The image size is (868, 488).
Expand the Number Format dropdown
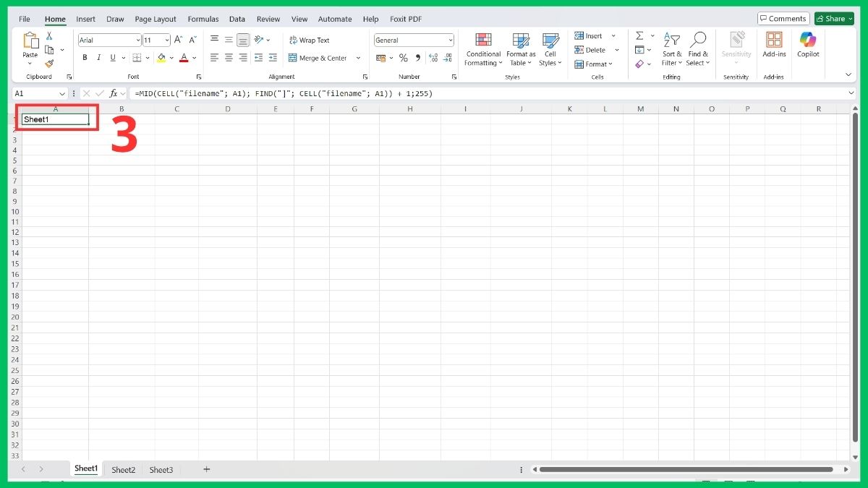point(451,40)
